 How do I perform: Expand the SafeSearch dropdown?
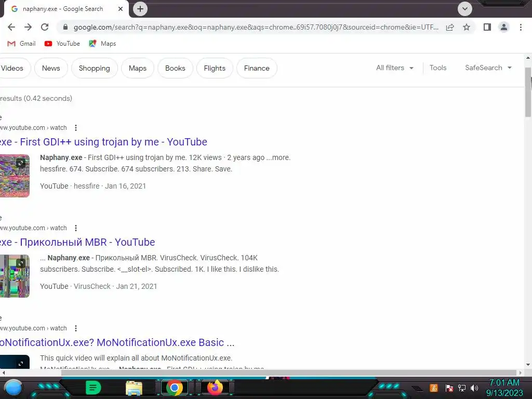coord(488,68)
